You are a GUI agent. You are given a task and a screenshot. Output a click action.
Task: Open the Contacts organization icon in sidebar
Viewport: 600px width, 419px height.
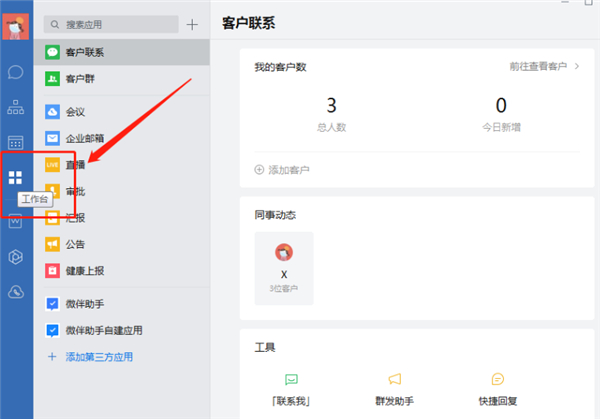tap(15, 107)
